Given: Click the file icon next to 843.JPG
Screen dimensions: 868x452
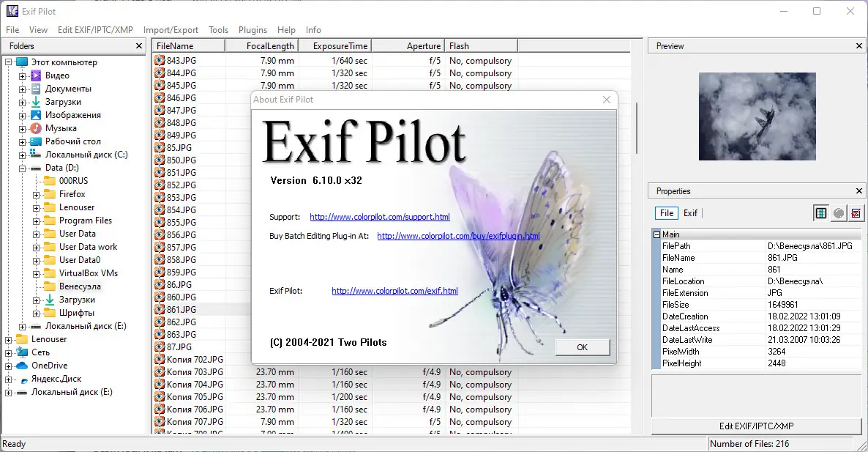Looking at the screenshot, I should 160,60.
